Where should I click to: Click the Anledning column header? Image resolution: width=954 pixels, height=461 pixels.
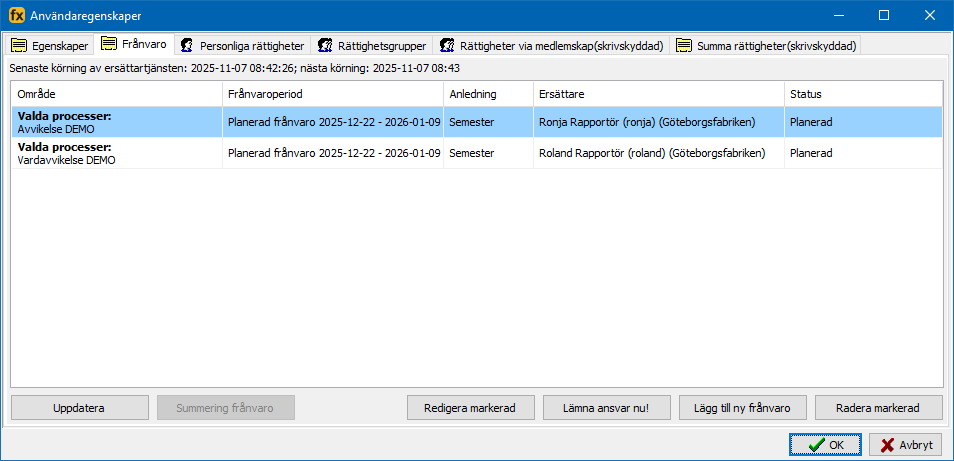tap(489, 94)
